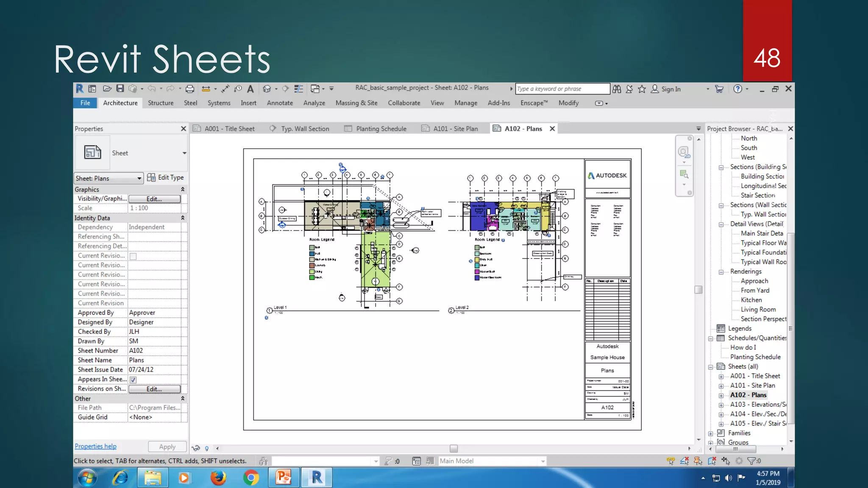868x488 pixels.
Task: Collapse the Identity Data properties group
Action: [x=183, y=218]
